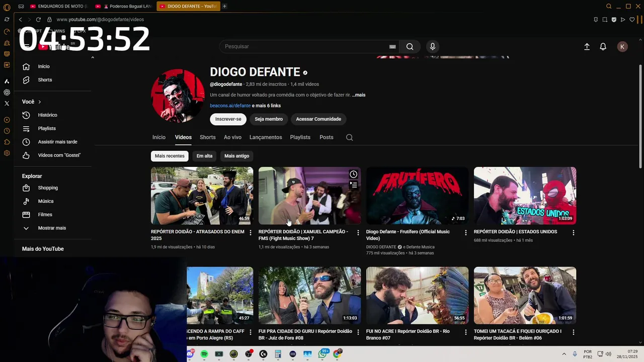Click Acessar Comunidade button
Image resolution: width=644 pixels, height=362 pixels.
pyautogui.click(x=318, y=119)
